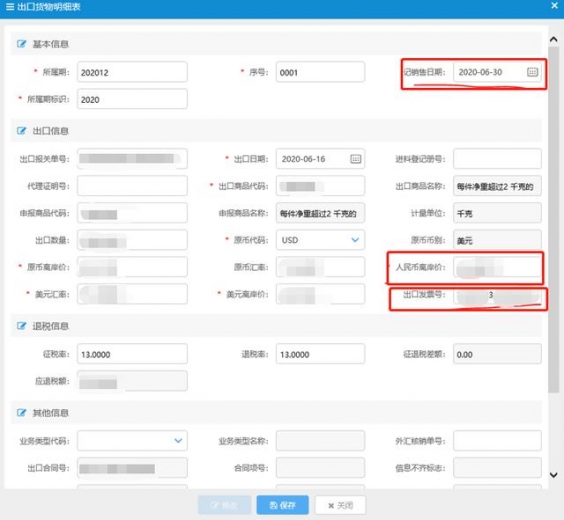Click the 美元离岸价 input field
This screenshot has height=520, width=564.
coord(320,294)
